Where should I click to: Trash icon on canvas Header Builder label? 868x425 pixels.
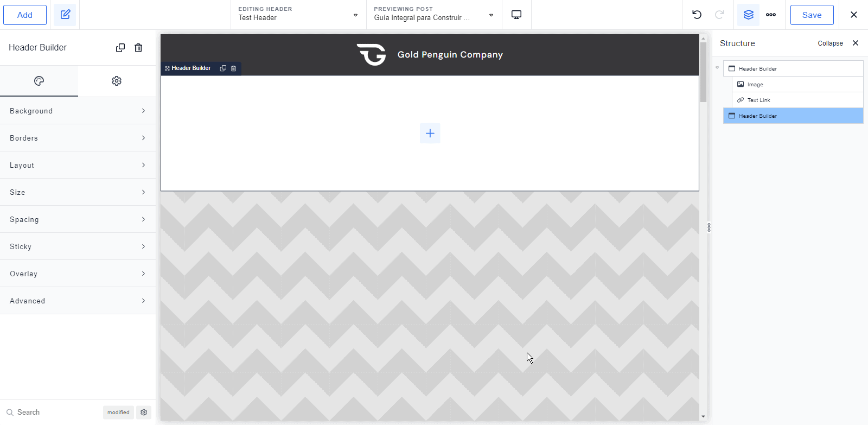tap(234, 68)
